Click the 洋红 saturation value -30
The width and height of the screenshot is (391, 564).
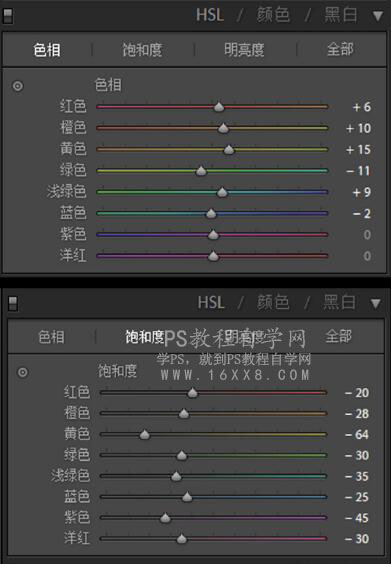tap(357, 539)
